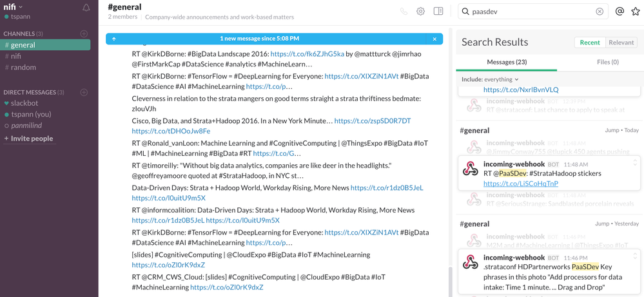Screen dimensions: 644x297
Task: Click Invite people
Action: (x=28, y=139)
